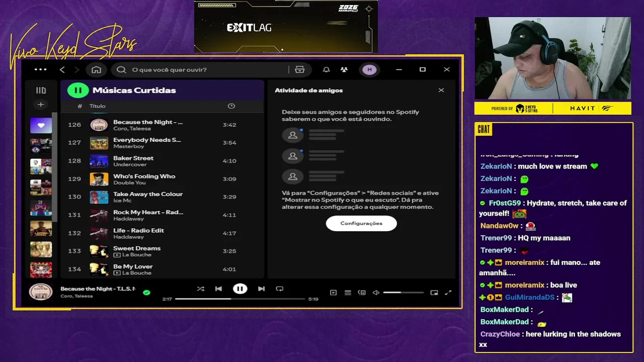Open artist 'Double You' link
This screenshot has height=362, width=644.
[129, 183]
